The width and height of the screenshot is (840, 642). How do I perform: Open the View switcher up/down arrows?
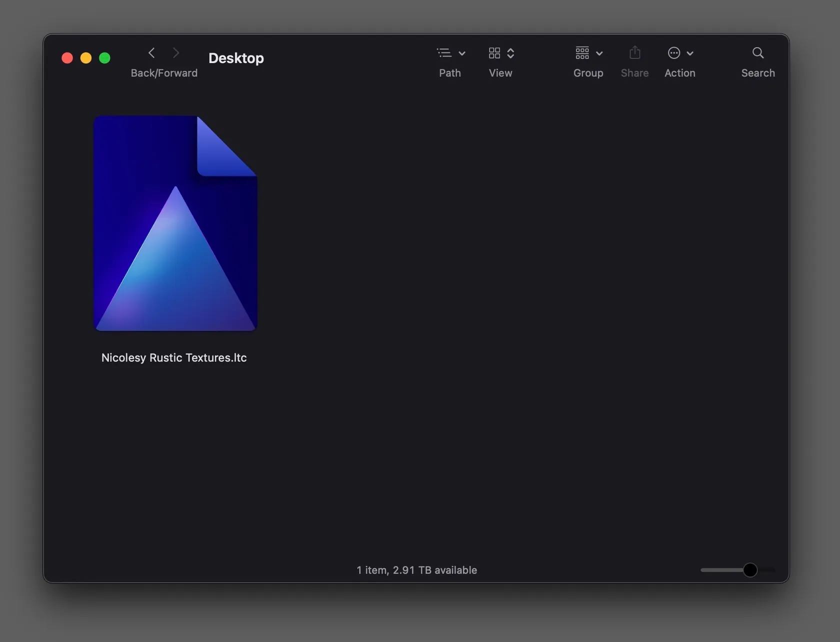[x=510, y=53]
